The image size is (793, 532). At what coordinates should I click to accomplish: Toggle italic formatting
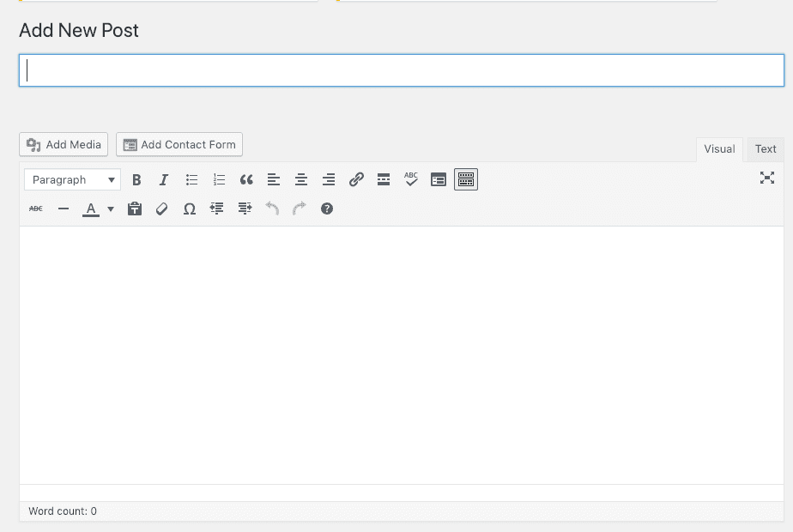(164, 179)
